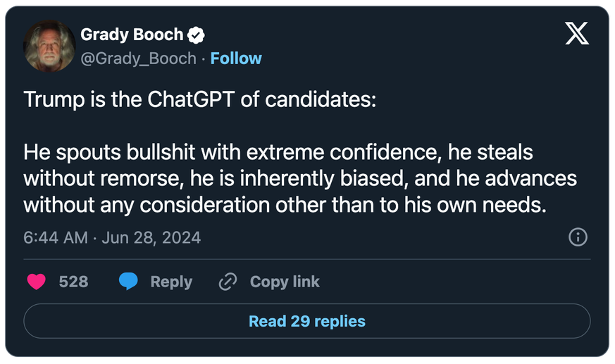
Task: Click the line 'Trump is the ChatGPT of candidates:'
Action: click(x=200, y=99)
